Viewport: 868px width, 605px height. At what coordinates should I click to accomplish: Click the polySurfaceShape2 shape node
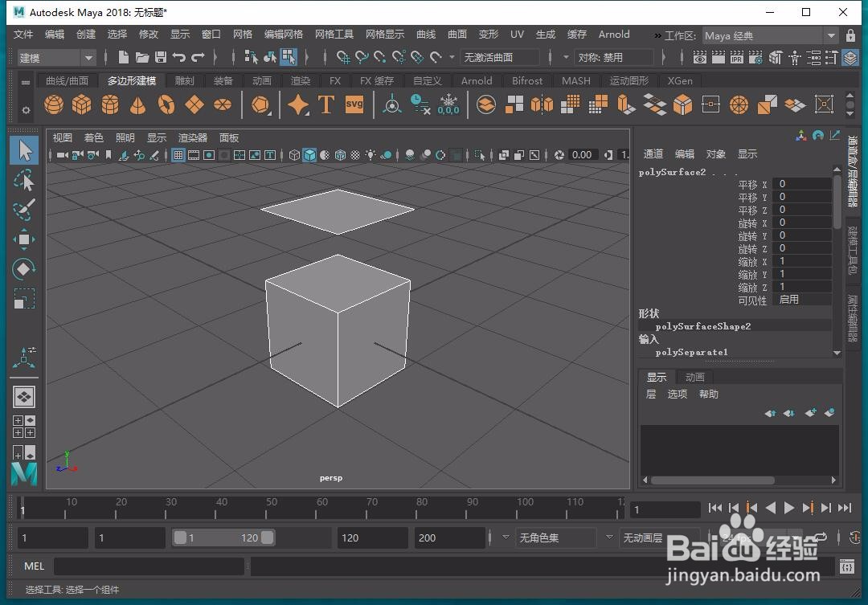[703, 326]
